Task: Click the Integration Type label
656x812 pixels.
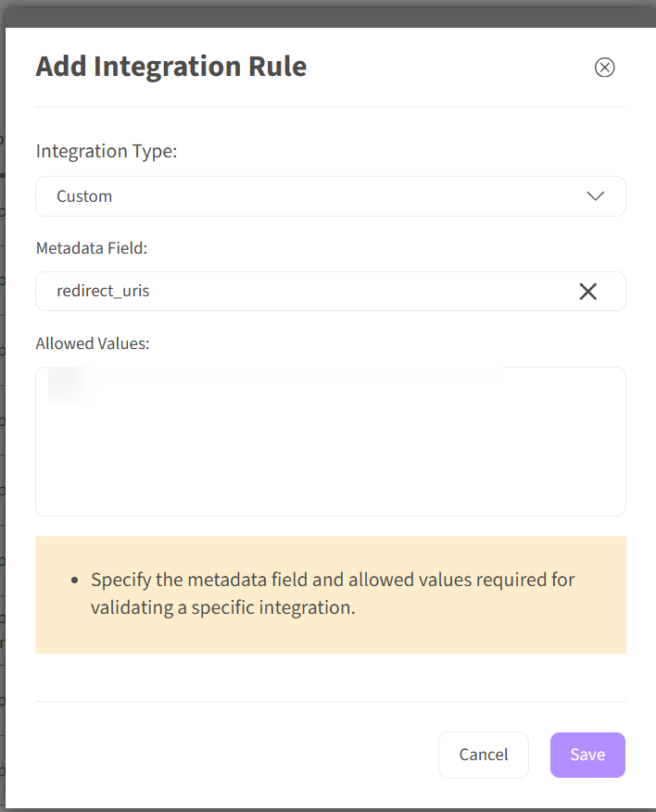Action: (x=106, y=150)
